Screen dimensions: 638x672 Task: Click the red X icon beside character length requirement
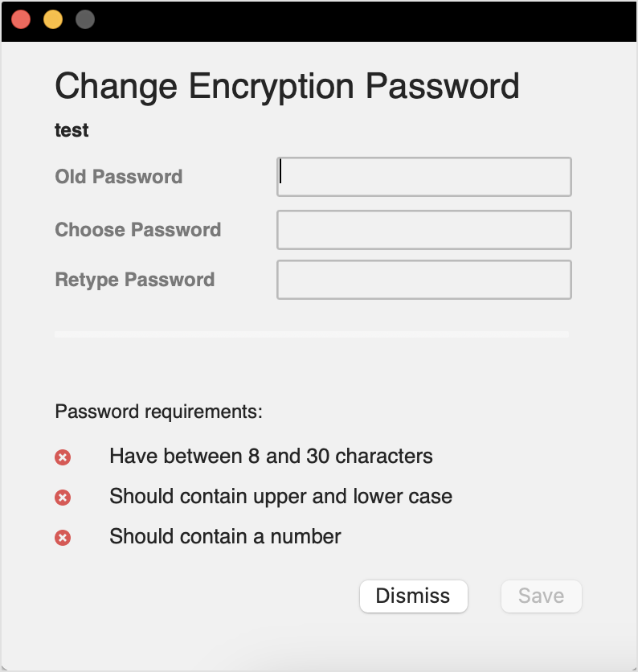pos(63,456)
